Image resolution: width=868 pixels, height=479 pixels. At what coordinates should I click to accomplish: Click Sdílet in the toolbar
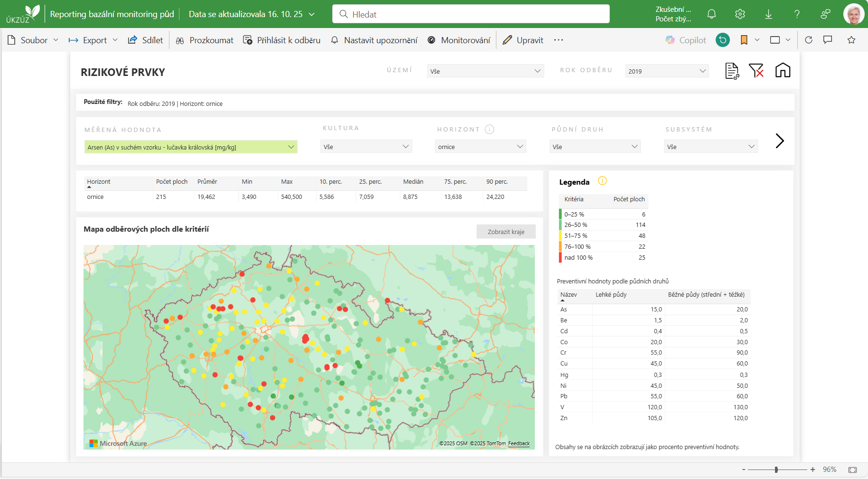pyautogui.click(x=145, y=40)
